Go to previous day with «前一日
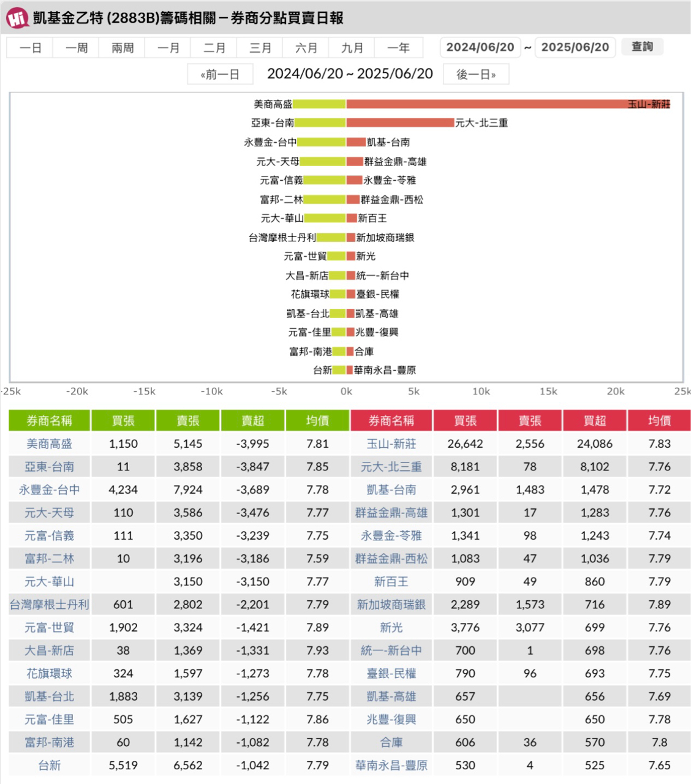 pos(220,74)
